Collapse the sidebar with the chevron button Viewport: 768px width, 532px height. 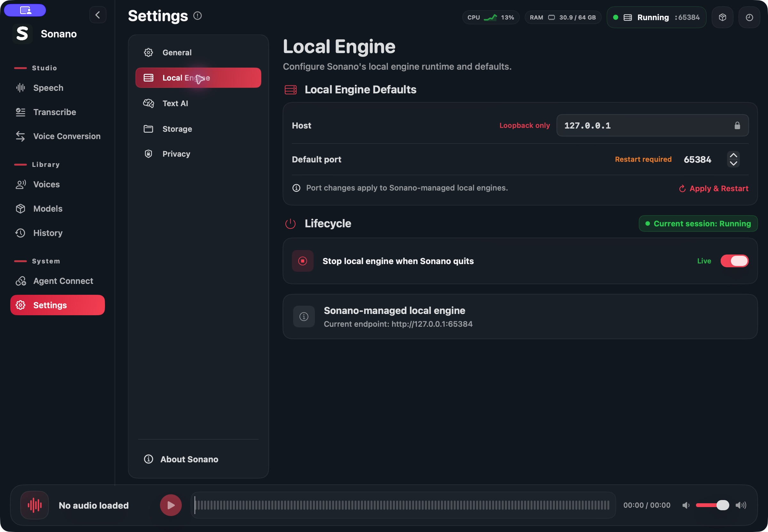pos(98,15)
